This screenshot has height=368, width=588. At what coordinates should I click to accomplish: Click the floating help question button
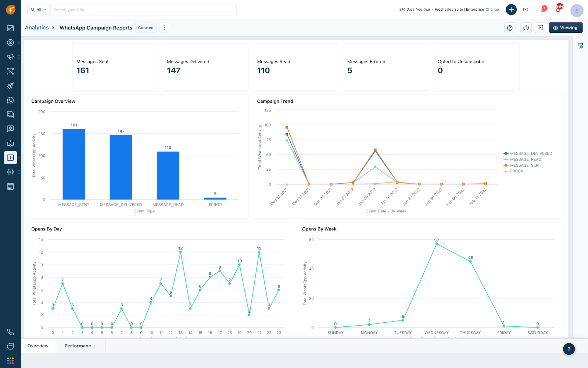click(569, 349)
